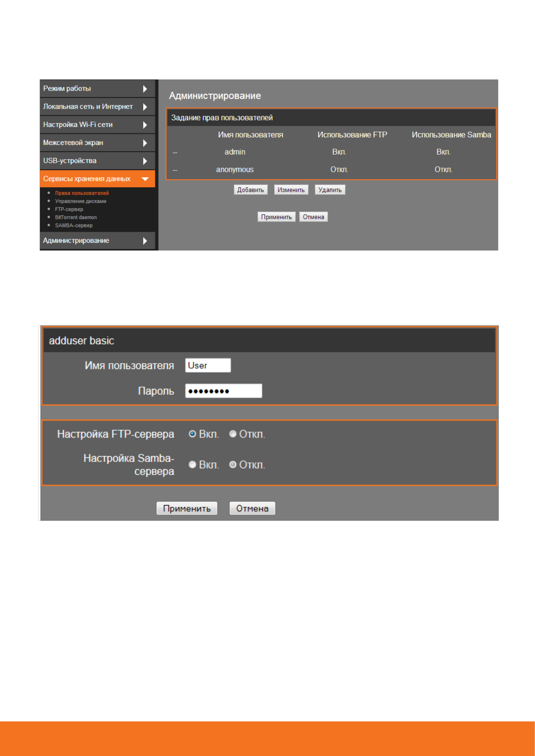Screen dimensions: 535x756
Task: Expand the Режим работы menu arrow
Action: pyautogui.click(x=145, y=89)
